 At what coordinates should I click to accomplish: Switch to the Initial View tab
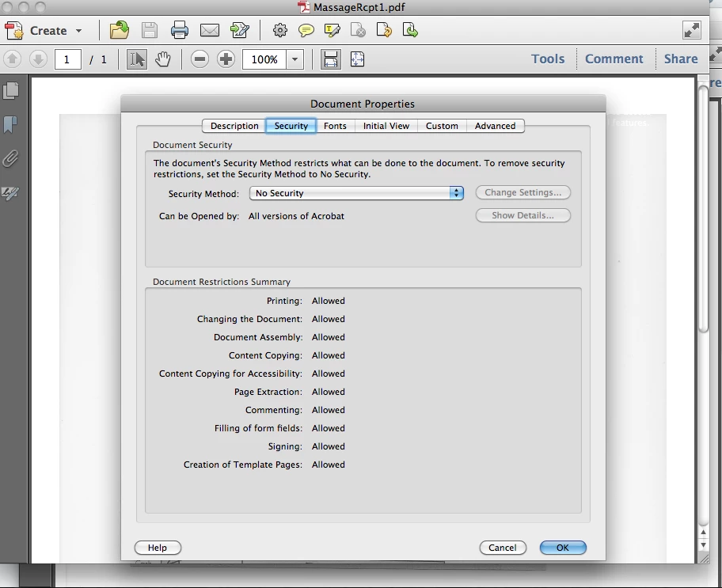pos(386,126)
